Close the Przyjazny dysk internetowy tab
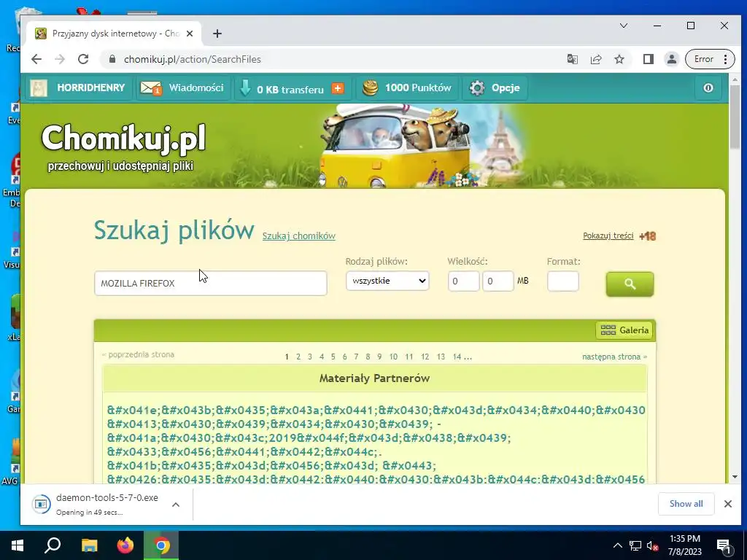 coord(190,34)
